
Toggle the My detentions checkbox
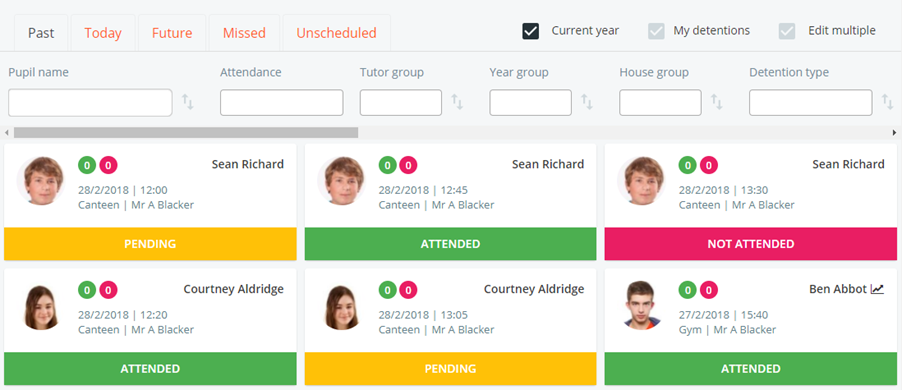tap(656, 31)
